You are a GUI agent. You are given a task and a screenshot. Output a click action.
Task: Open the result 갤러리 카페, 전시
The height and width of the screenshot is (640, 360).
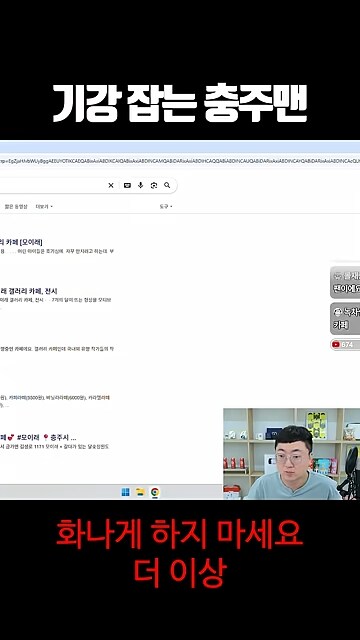click(x=29, y=291)
